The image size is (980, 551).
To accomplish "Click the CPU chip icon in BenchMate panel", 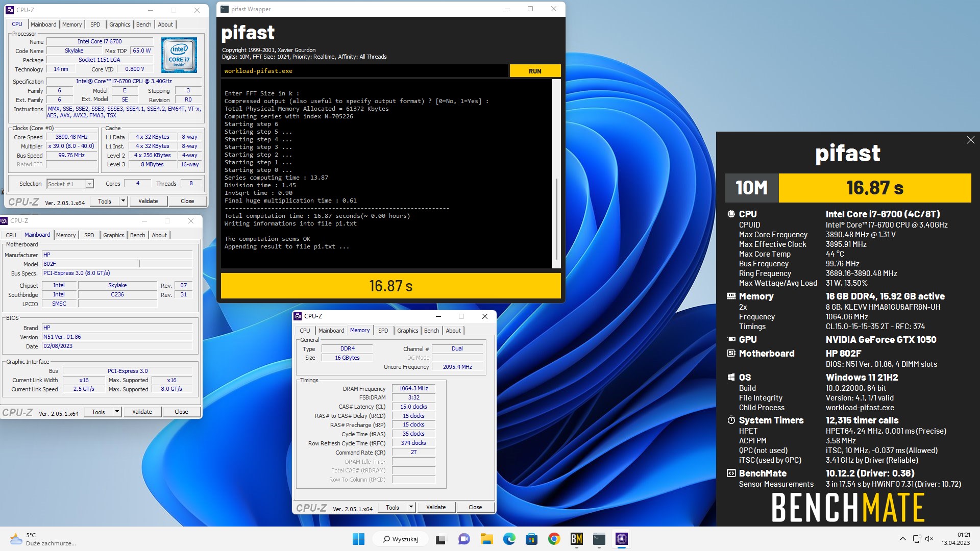I will click(x=731, y=214).
